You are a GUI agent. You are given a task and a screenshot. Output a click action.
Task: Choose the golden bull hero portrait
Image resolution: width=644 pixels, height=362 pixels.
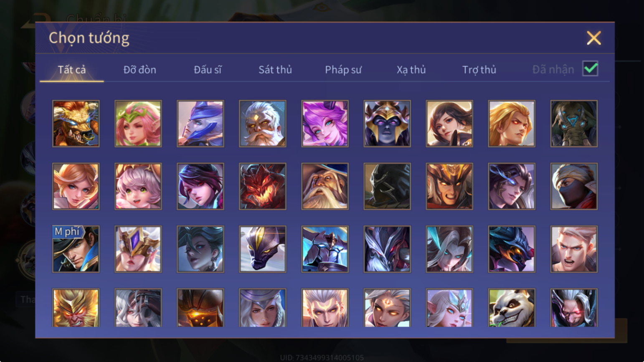[x=76, y=124]
